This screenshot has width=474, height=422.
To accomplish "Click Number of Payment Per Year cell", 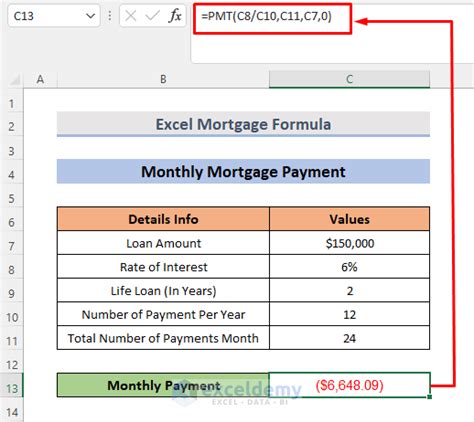I will [163, 314].
